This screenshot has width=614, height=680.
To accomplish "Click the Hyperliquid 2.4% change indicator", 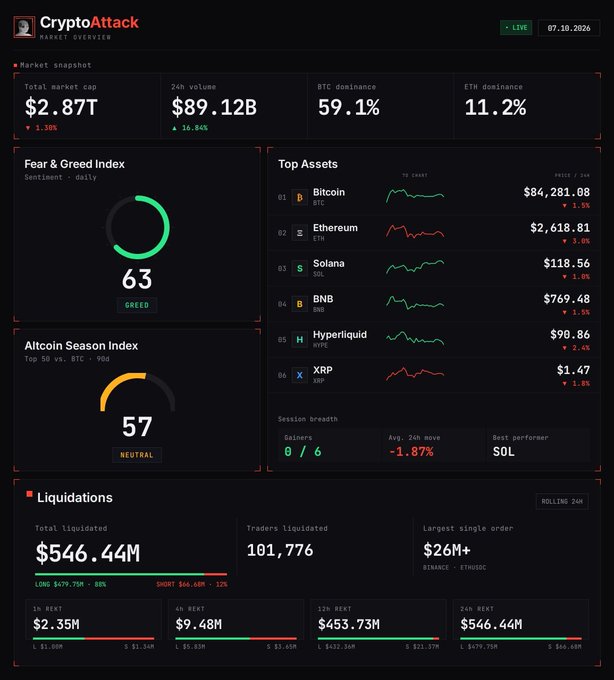I will click(x=576, y=348).
